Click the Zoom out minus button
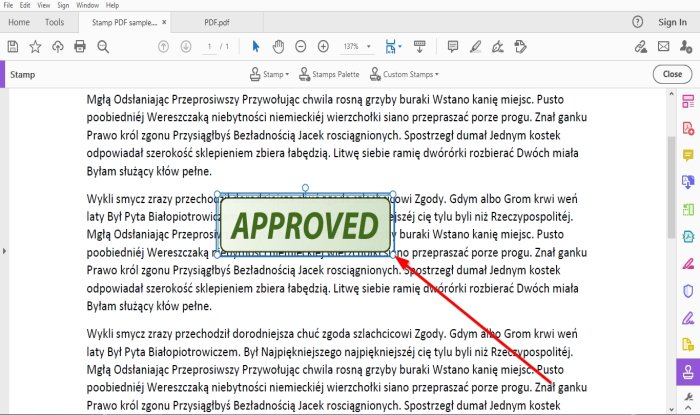Screen dimensions: 700x415 click(x=301, y=46)
